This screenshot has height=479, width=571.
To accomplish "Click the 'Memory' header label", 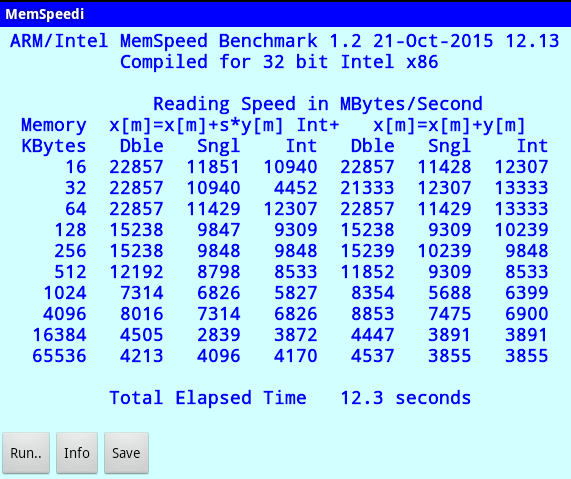I will tap(54, 126).
